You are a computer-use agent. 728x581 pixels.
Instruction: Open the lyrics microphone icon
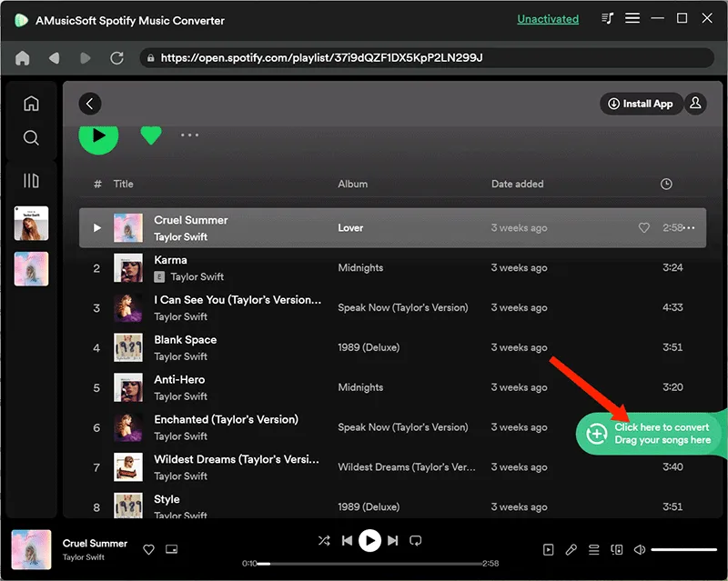point(571,549)
